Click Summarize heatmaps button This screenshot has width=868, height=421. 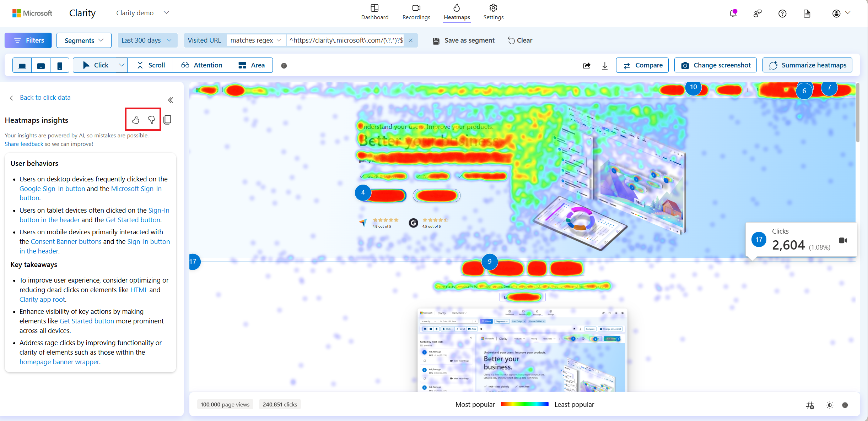pos(807,65)
